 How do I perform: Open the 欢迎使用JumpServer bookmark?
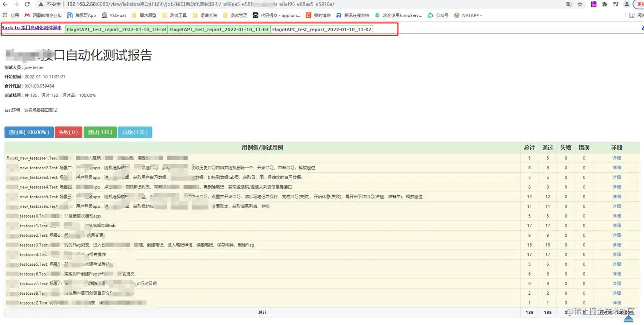[x=399, y=15]
